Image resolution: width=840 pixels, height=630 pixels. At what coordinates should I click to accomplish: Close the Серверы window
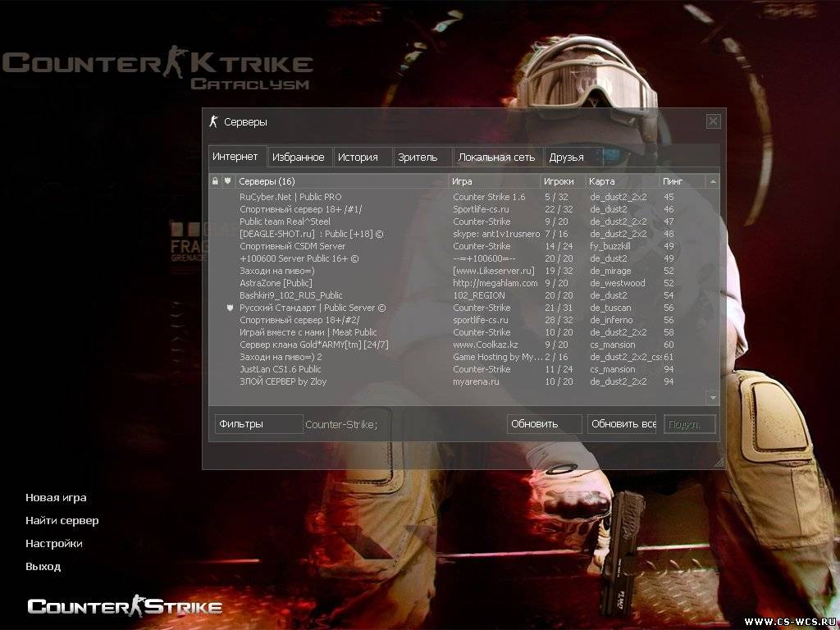coord(713,121)
